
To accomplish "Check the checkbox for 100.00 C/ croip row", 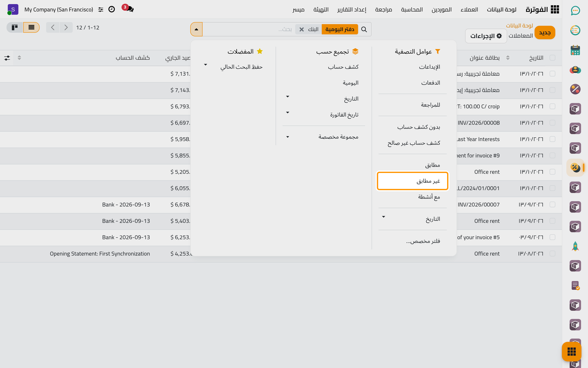I will point(552,106).
